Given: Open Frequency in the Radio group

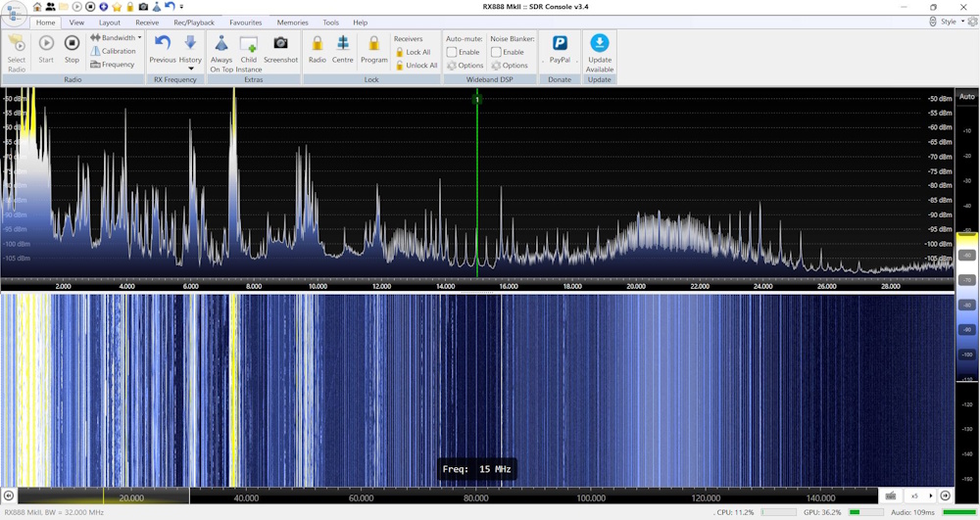Looking at the screenshot, I should click(113, 65).
